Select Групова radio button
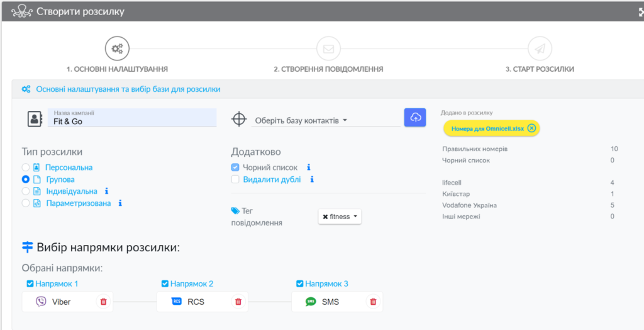This screenshot has height=330, width=644. (x=25, y=179)
